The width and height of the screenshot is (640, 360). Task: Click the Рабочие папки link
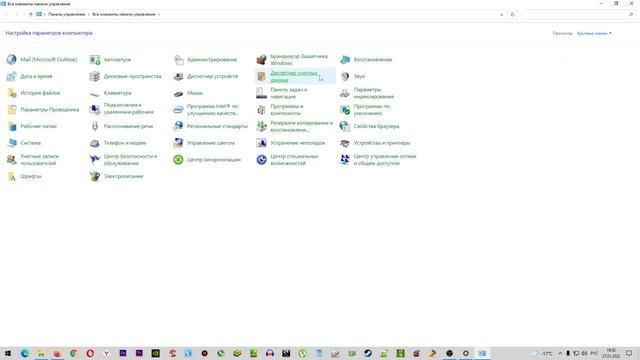coord(38,127)
